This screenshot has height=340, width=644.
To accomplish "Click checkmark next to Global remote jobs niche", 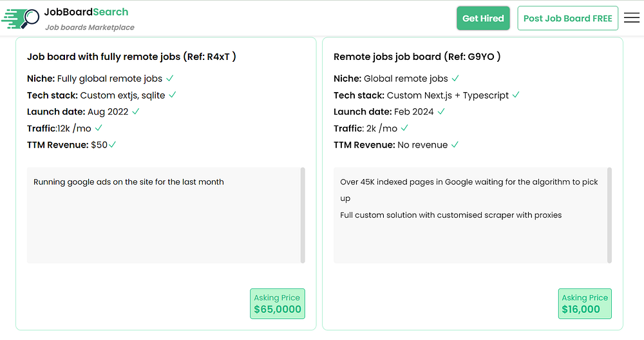I will point(455,79).
